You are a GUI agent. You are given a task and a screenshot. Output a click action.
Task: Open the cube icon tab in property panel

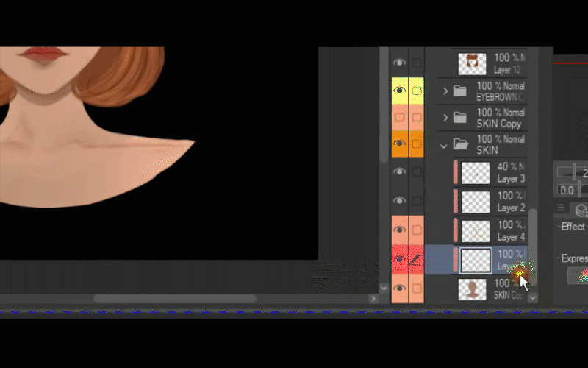(581, 210)
